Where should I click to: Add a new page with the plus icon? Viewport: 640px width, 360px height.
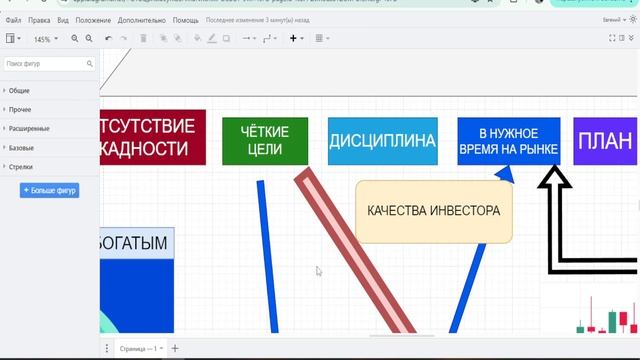pos(175,348)
